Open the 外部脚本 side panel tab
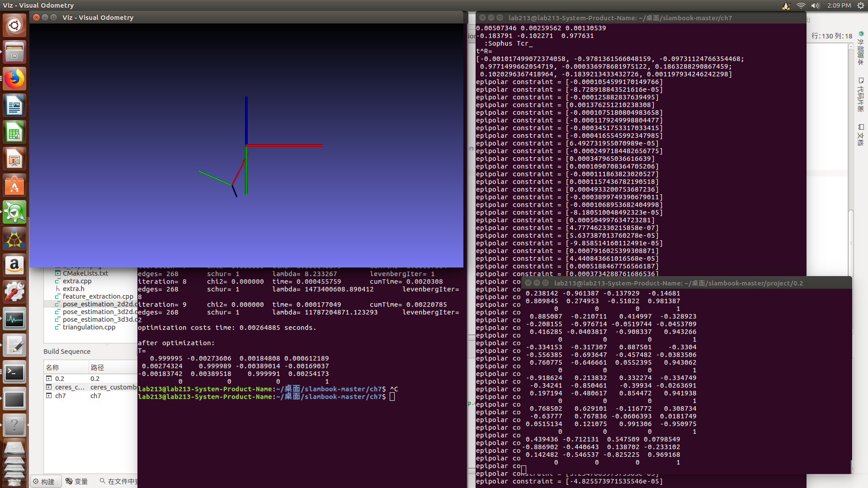 860,49
